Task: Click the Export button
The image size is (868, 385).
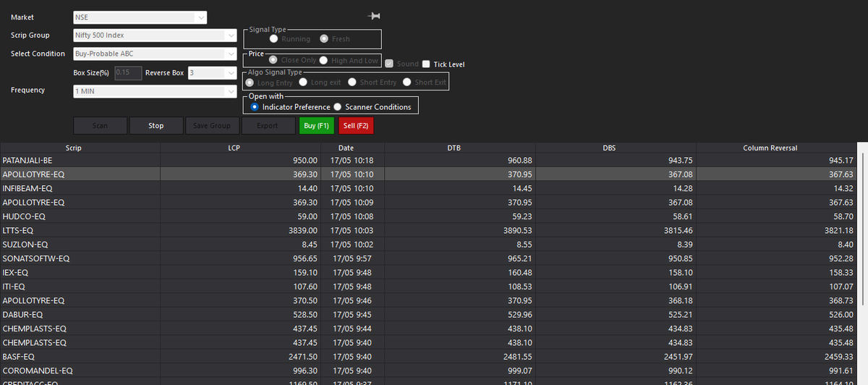Action: pyautogui.click(x=268, y=126)
